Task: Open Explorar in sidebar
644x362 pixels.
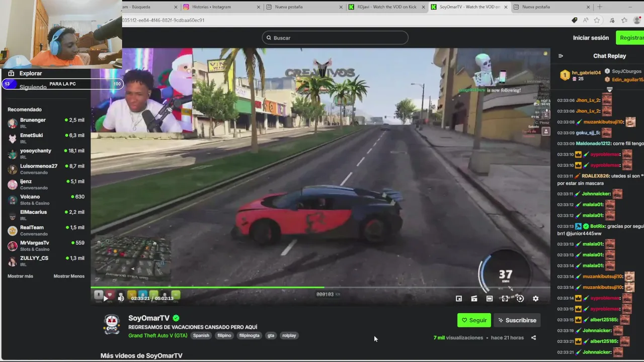Action: click(30, 73)
